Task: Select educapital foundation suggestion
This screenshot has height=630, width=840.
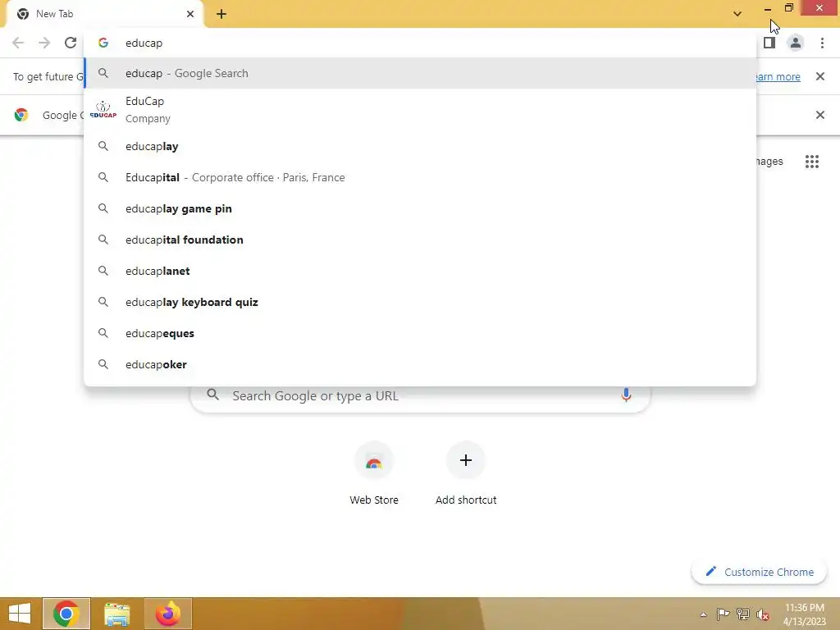Action: coord(420,240)
